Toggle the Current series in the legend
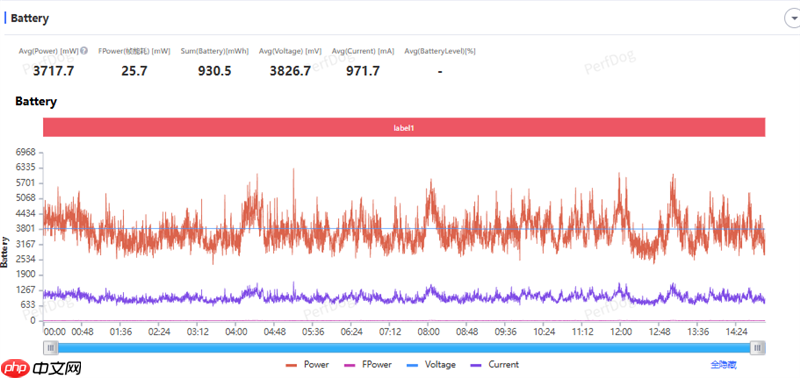This screenshot has width=800, height=378. pyautogui.click(x=495, y=365)
